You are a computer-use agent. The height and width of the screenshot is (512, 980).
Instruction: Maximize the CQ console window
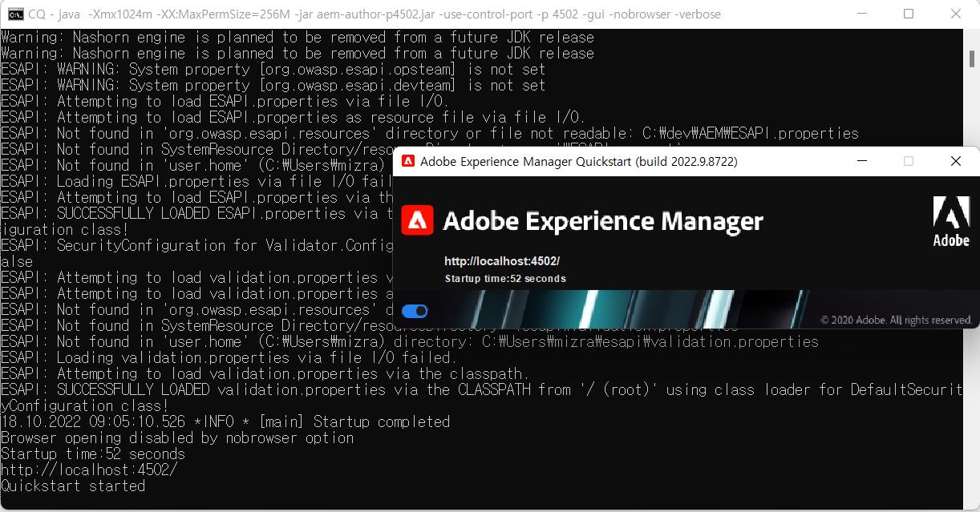pos(909,14)
